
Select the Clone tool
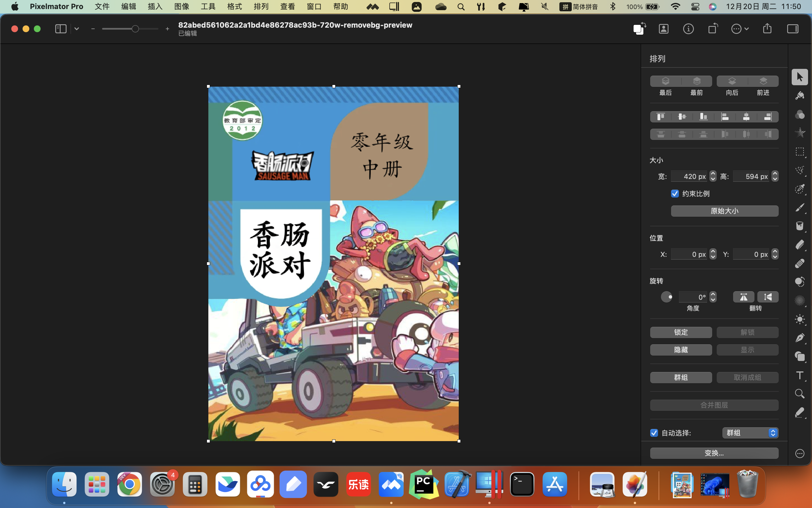pos(800,282)
